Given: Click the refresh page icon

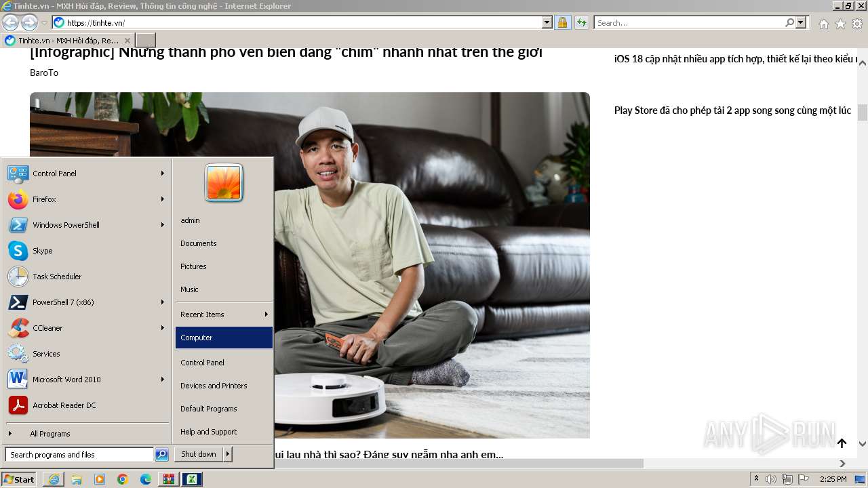Looking at the screenshot, I should tap(581, 22).
